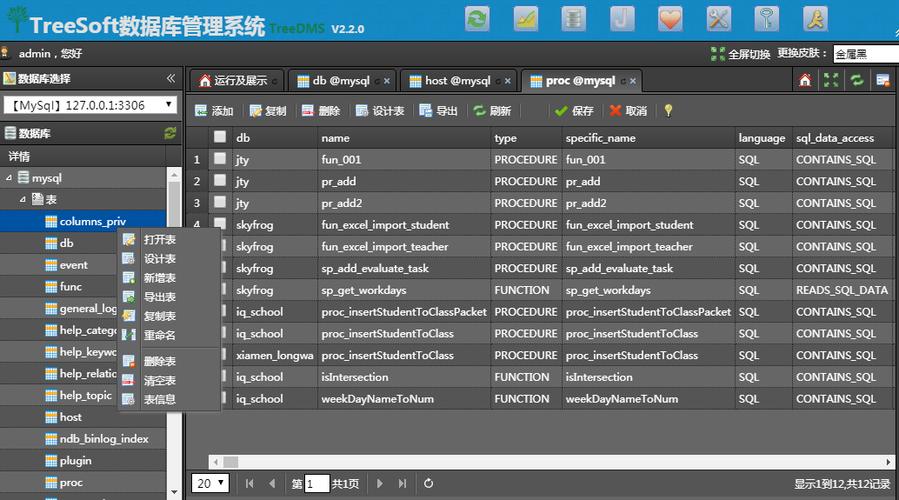Click 添加 add row button
899x500 pixels.
[214, 111]
